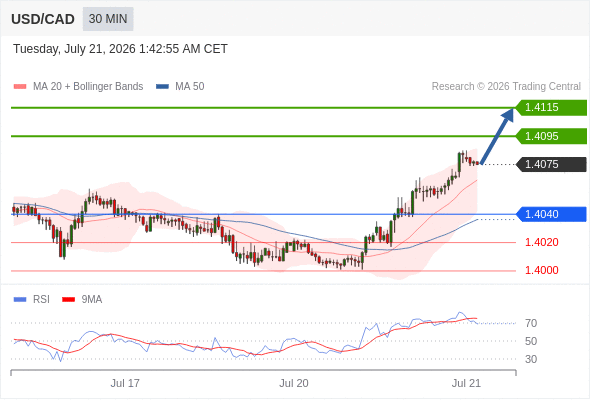Click the pink MA 20 legend swatch
The height and width of the screenshot is (400, 590).
(x=20, y=87)
